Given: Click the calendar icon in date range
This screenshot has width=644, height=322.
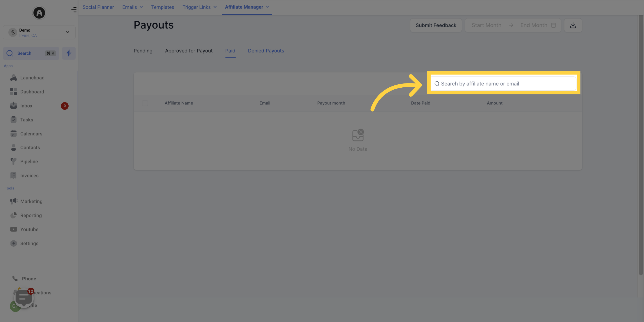Looking at the screenshot, I should tap(554, 25).
